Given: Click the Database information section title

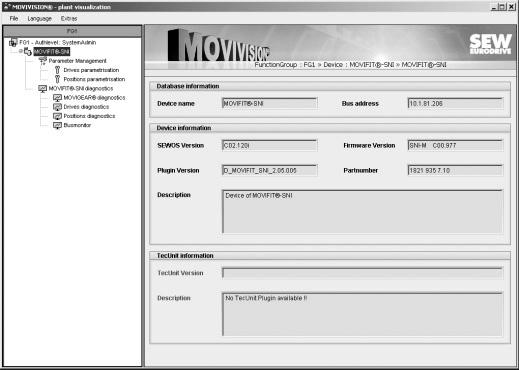Looking at the screenshot, I should click(188, 86).
